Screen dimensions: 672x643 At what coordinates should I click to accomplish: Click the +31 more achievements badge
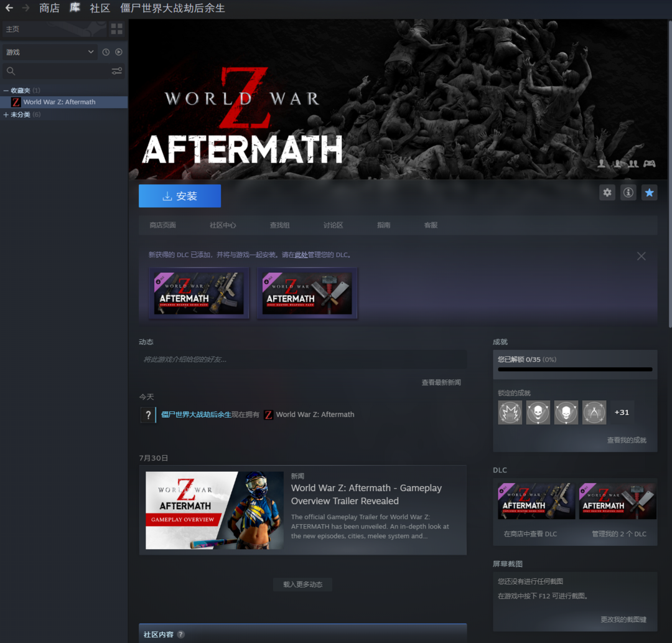click(x=622, y=413)
